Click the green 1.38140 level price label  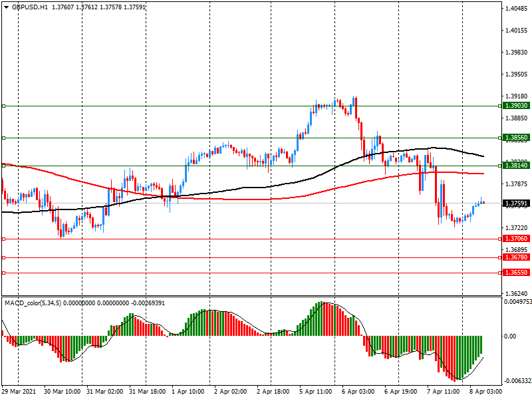click(x=516, y=166)
